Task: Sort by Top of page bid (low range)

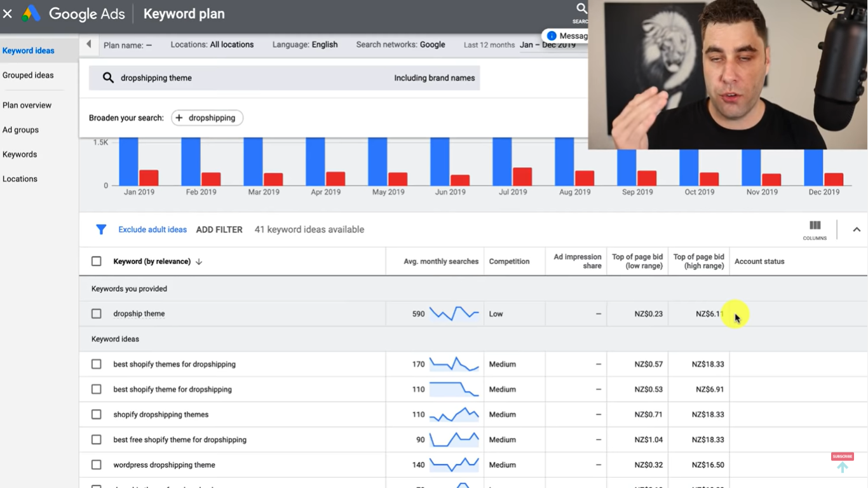Action: tap(637, 261)
